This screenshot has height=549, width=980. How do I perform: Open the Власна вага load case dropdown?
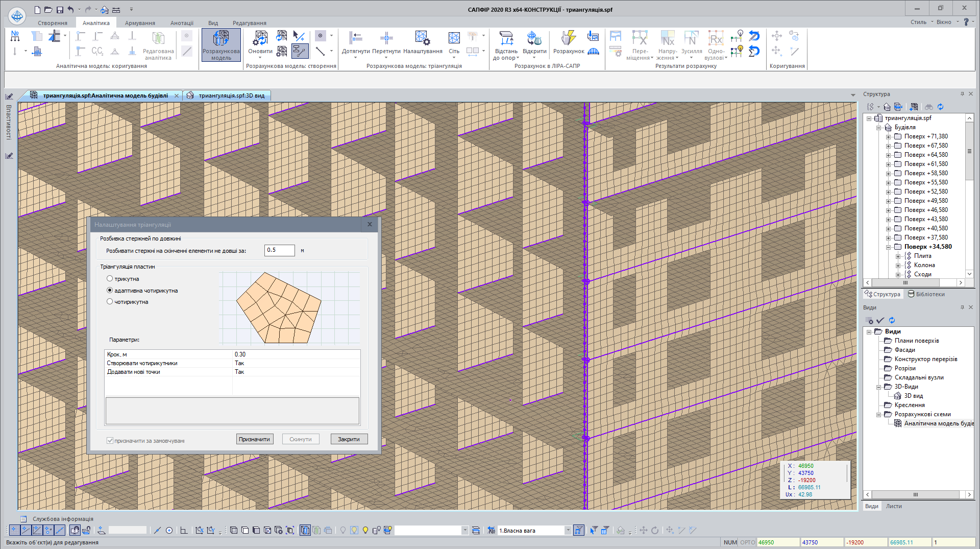tap(568, 531)
